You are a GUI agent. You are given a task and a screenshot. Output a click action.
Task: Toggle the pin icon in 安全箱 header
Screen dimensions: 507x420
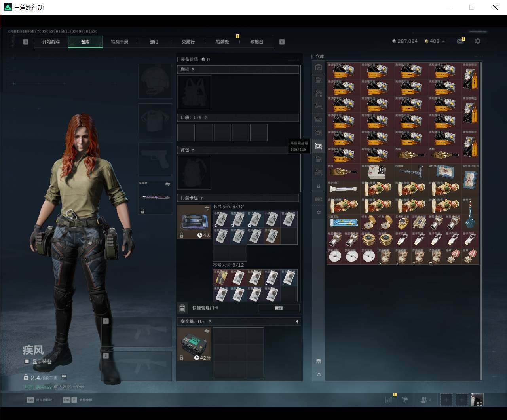click(297, 322)
